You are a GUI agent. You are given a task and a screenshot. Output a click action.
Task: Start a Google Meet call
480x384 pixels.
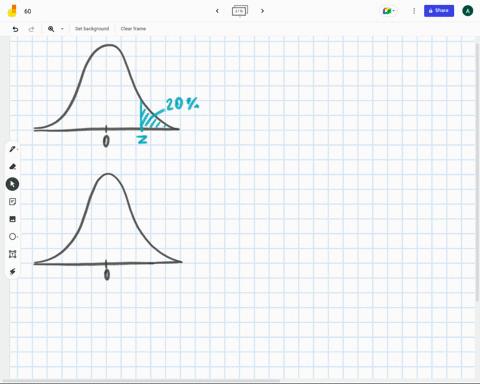(388, 11)
